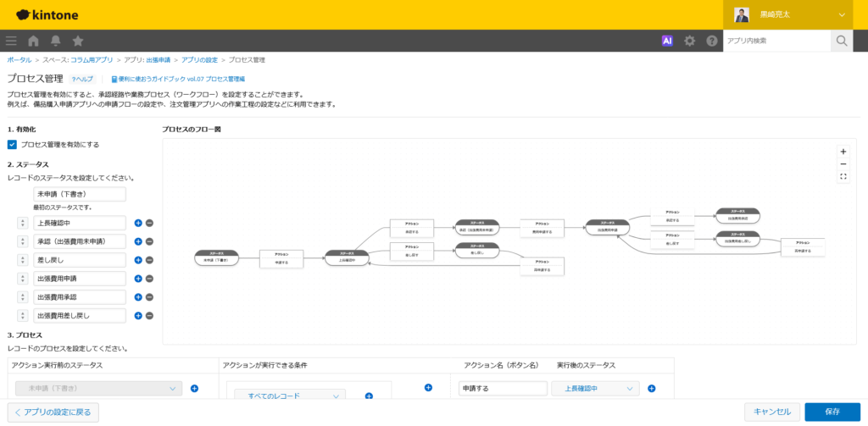The height and width of the screenshot is (426, 868).
Task: Add a status after 出張費用差し戻し
Action: click(x=138, y=316)
